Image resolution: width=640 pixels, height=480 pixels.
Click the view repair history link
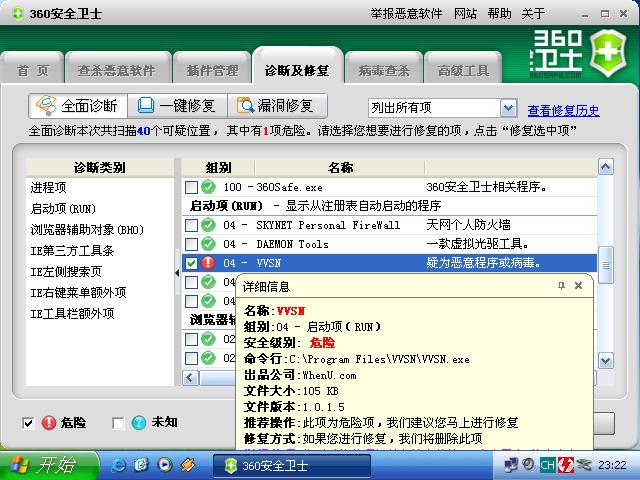pyautogui.click(x=563, y=110)
